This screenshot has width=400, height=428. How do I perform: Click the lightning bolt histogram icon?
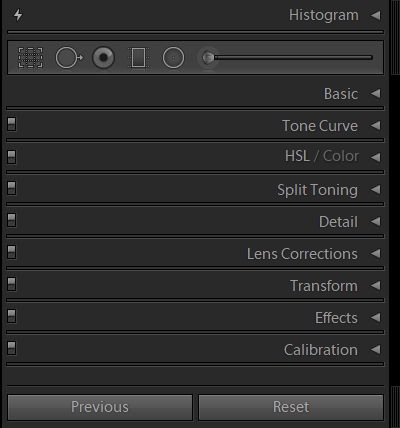pos(18,15)
